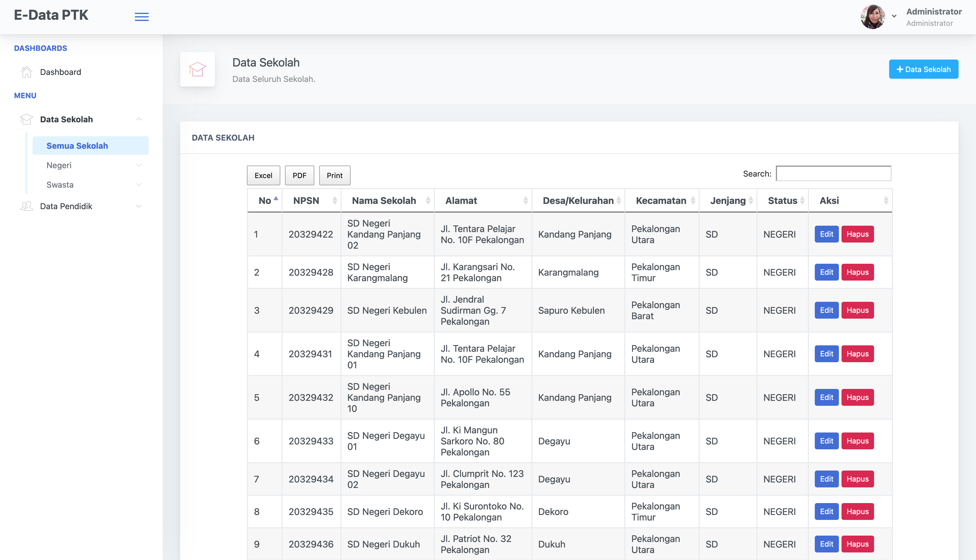Select NPSN cell 20329435
Image resolution: width=976 pixels, height=560 pixels.
pyautogui.click(x=311, y=511)
